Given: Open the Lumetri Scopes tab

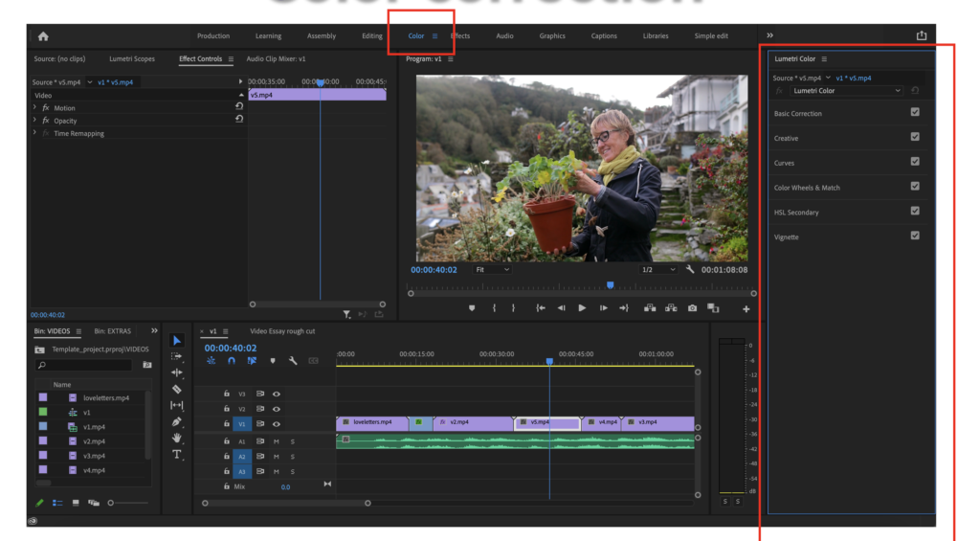Looking at the screenshot, I should click(132, 59).
